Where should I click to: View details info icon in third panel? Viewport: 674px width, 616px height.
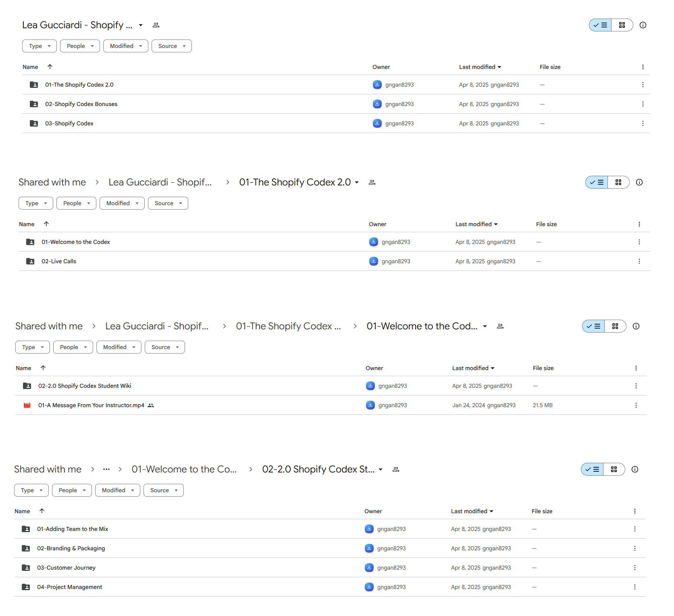coord(636,326)
